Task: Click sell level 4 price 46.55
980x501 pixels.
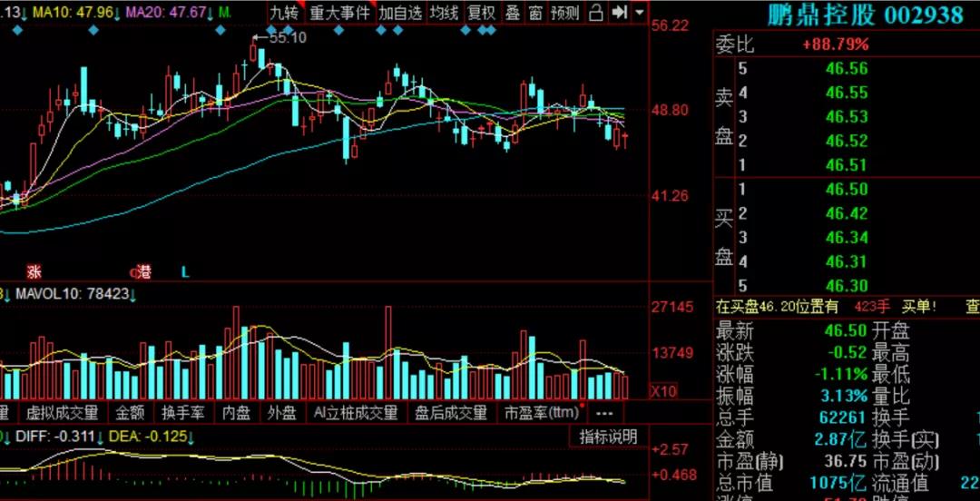Action: click(847, 93)
